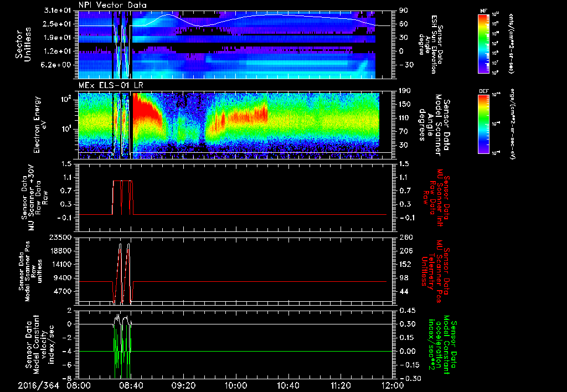
Task: Click the 70 scanner angle tick
Action: click(404, 132)
